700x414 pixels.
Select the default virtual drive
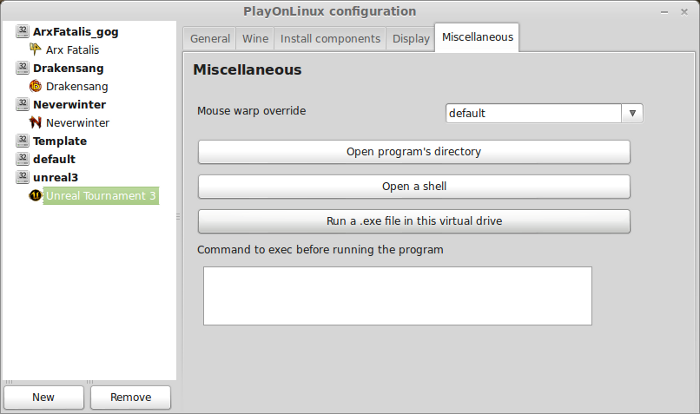[x=54, y=159]
